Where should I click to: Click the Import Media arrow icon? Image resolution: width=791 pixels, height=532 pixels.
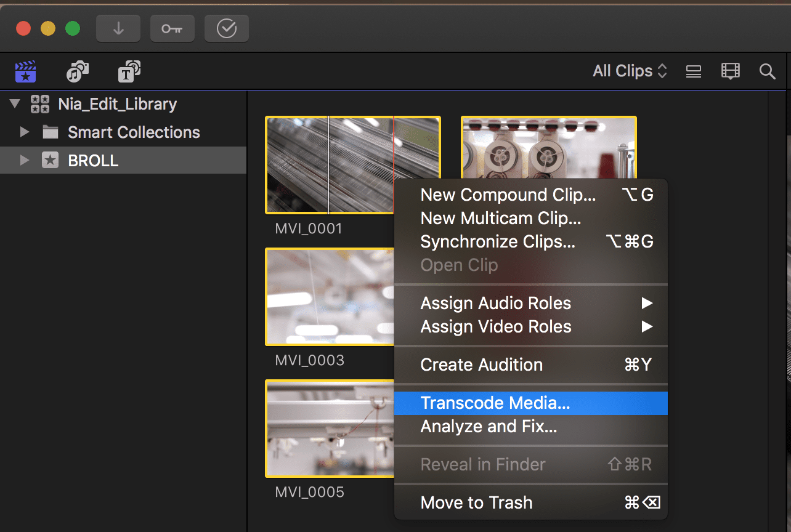pyautogui.click(x=118, y=28)
